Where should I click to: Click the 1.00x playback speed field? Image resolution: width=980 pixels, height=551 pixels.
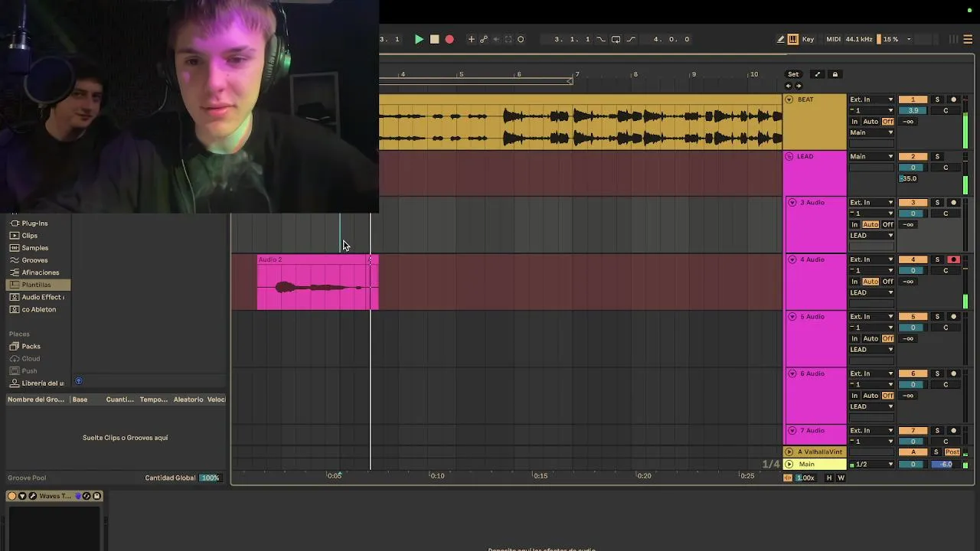[805, 478]
